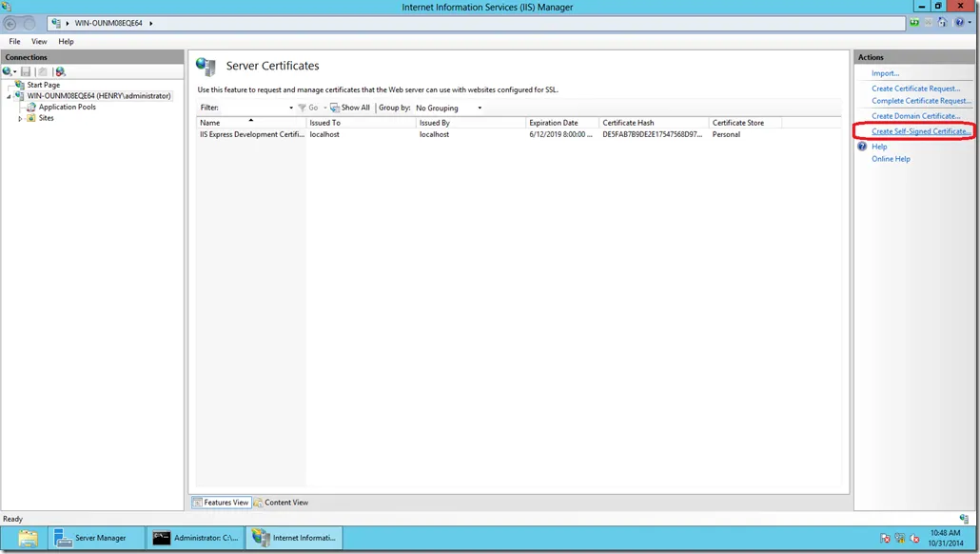Image resolution: width=980 pixels, height=554 pixels.
Task: Expand the Sites tree node
Action: (20, 118)
